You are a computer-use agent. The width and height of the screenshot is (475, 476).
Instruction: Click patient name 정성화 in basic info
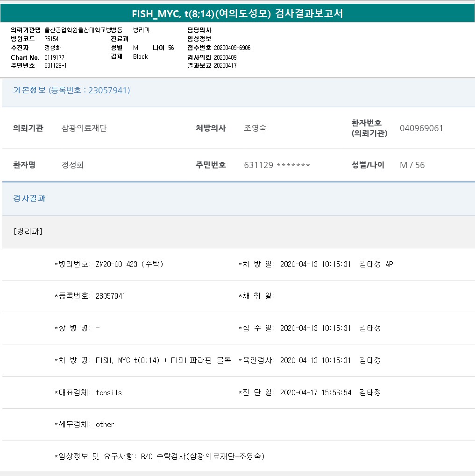(73, 165)
